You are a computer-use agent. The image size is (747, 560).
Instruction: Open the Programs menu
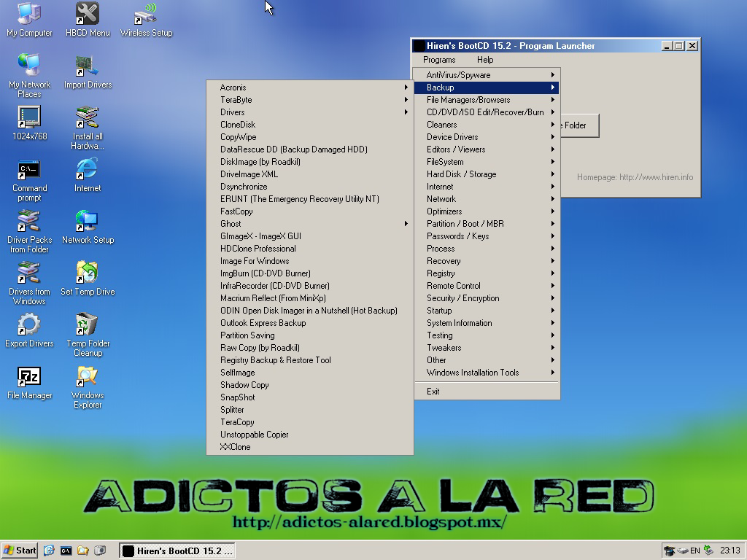[438, 60]
